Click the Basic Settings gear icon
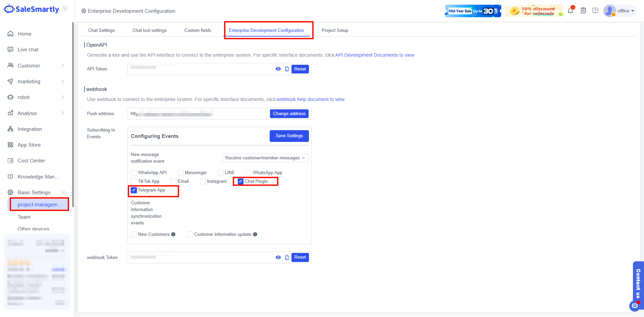The height and width of the screenshot is (317, 644). [x=10, y=193]
